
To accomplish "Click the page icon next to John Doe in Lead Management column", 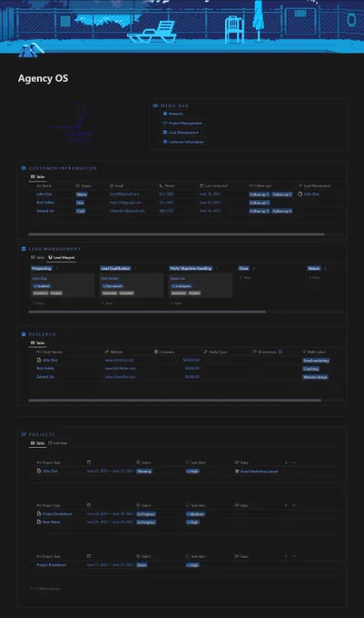I will tap(300, 194).
